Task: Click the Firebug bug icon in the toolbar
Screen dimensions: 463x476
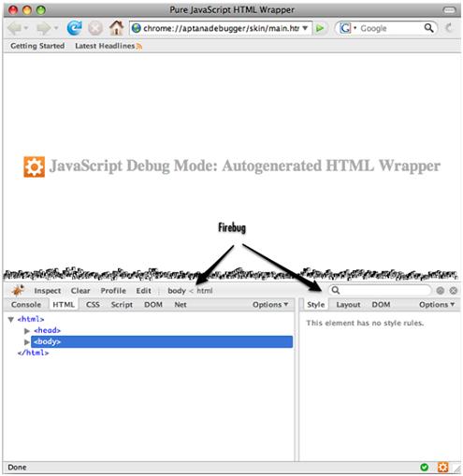Action: point(18,290)
